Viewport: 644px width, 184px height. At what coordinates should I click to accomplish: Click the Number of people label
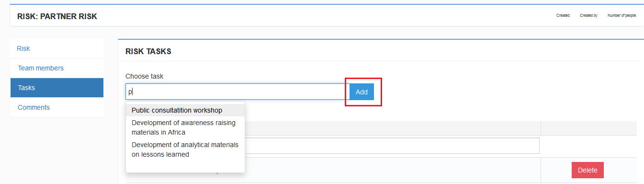[622, 15]
